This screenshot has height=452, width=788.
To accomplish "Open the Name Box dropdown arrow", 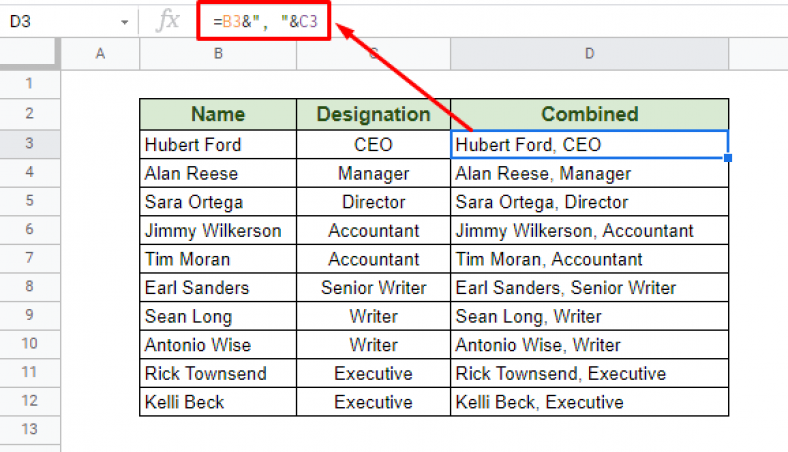I will coord(124,22).
